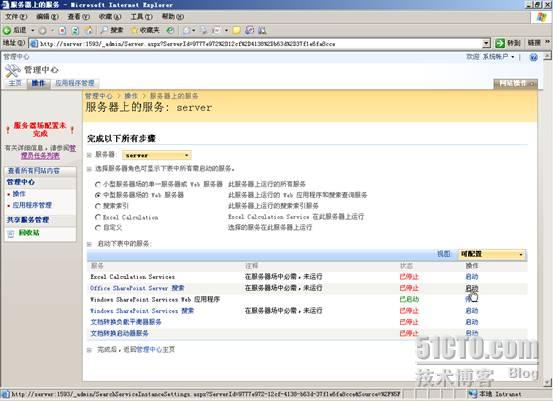Select the Excel Calculation radio option
Image resolution: width=553 pixels, height=401 pixels.
98,217
